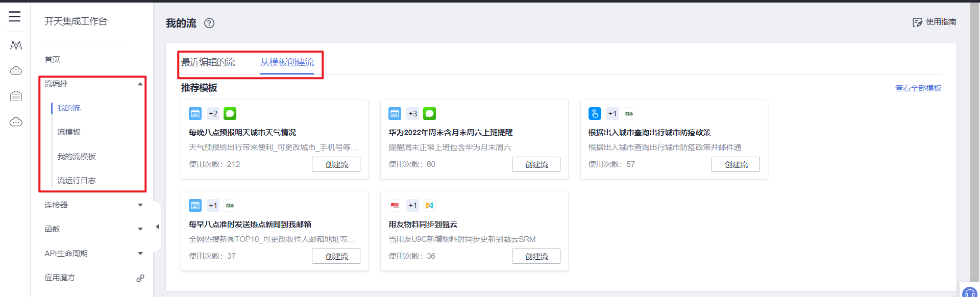Viewport: 980px width, 297px height.
Task: Click calendar icon on 华为2022年周末 card
Action: click(395, 113)
